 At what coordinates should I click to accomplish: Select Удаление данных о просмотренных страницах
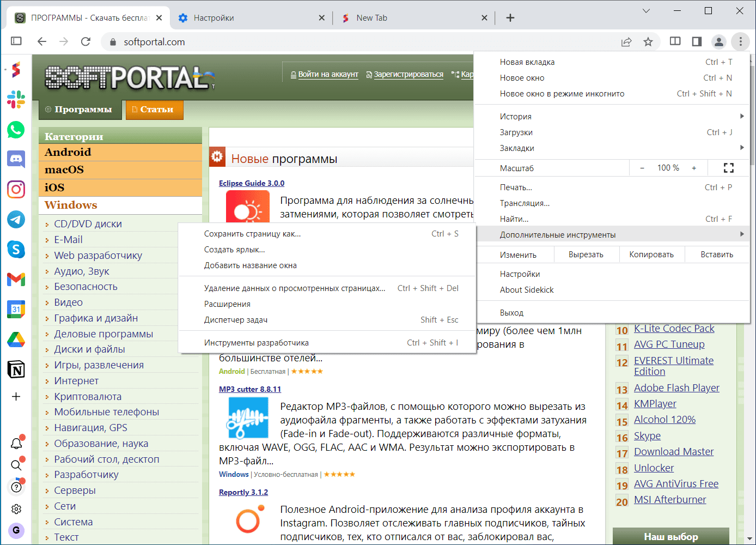point(327,288)
